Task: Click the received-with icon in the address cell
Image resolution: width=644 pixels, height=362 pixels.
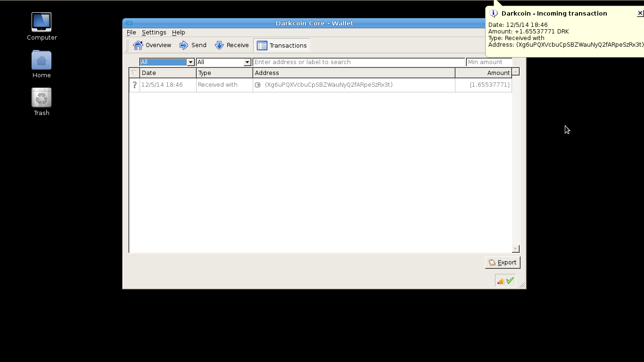Action: pos(258,85)
